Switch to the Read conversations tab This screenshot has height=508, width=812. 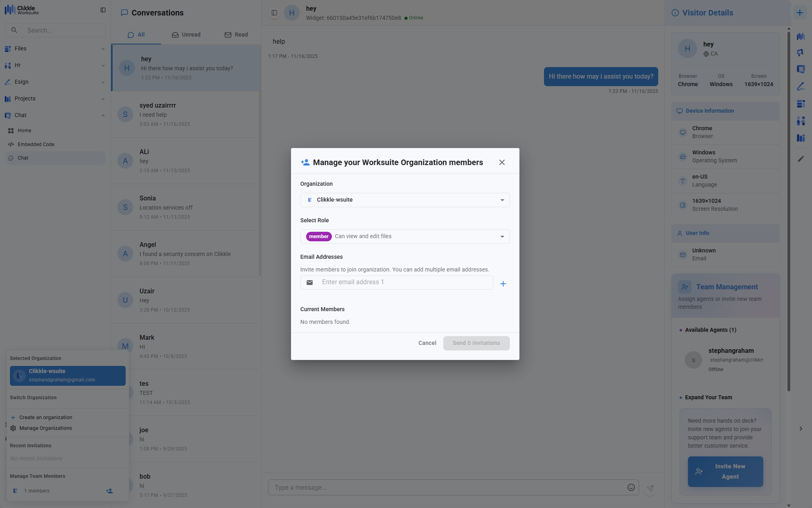(236, 35)
